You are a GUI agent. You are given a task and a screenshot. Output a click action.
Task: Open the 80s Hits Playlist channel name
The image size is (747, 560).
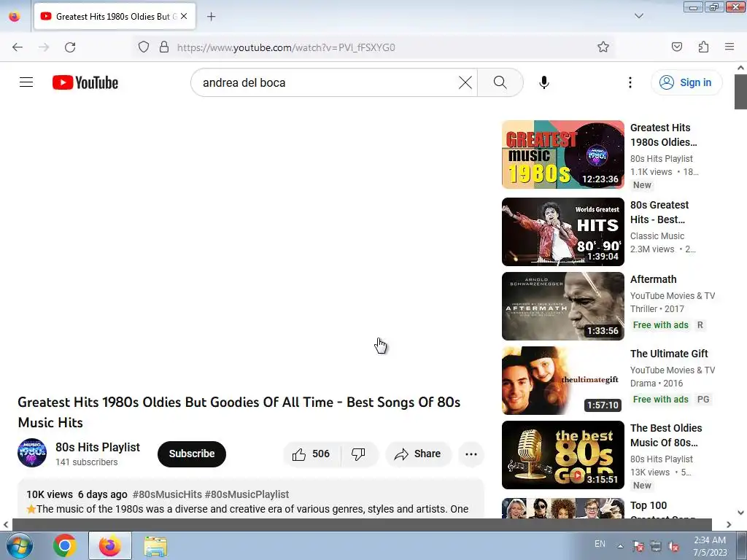click(x=98, y=447)
